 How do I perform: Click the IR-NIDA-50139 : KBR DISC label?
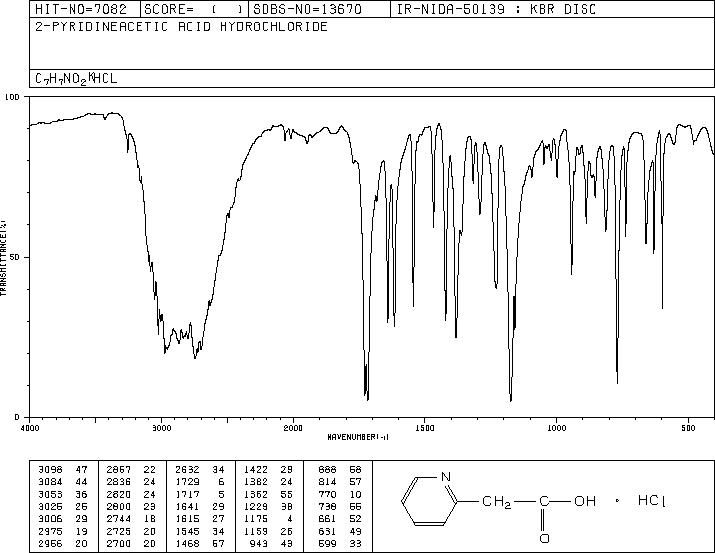tap(496, 9)
